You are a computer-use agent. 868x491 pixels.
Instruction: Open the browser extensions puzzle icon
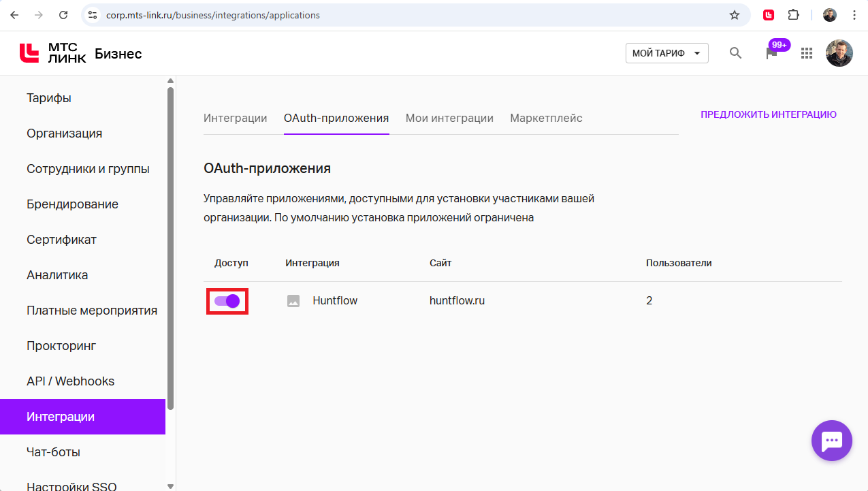tap(794, 15)
